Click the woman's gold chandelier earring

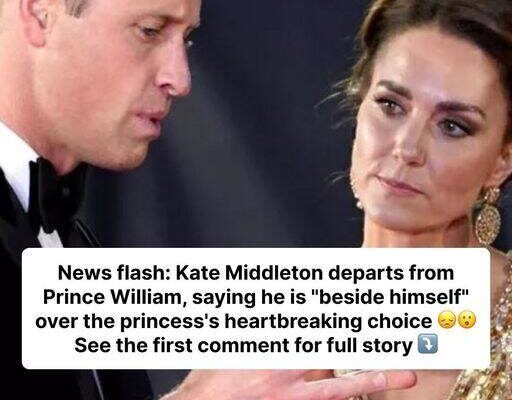(x=487, y=215)
